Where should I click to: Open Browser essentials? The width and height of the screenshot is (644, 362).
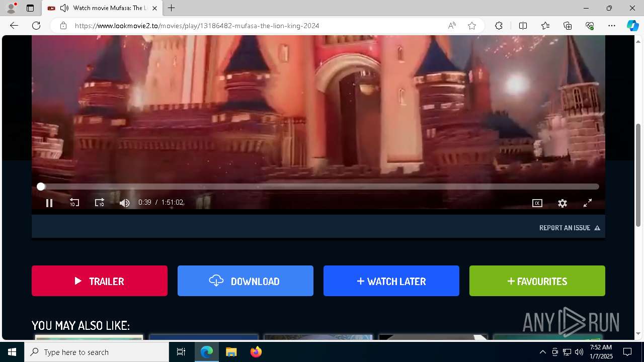tap(590, 26)
